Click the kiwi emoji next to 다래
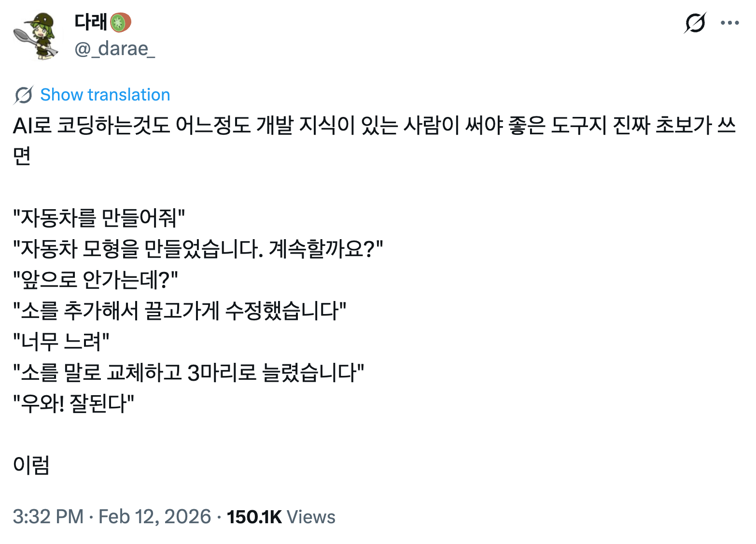Image resolution: width=756 pixels, height=544 pixels. (x=121, y=22)
